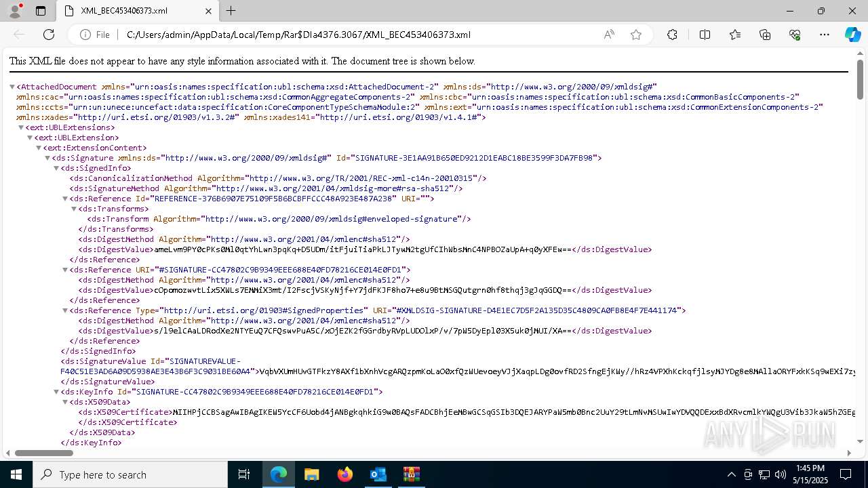Click closing ds:SignedInfo tag
Image resolution: width=868 pixels, height=488 pixels.
(x=98, y=351)
